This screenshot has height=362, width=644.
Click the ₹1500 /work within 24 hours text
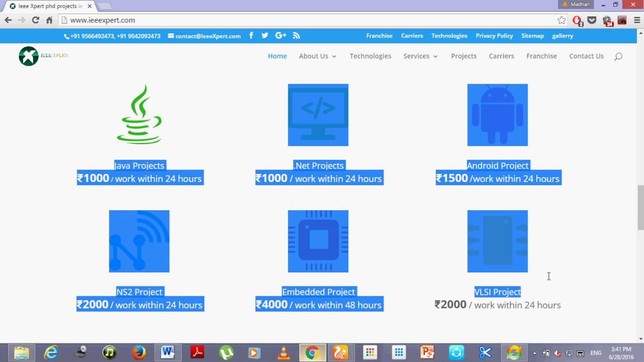click(x=498, y=178)
